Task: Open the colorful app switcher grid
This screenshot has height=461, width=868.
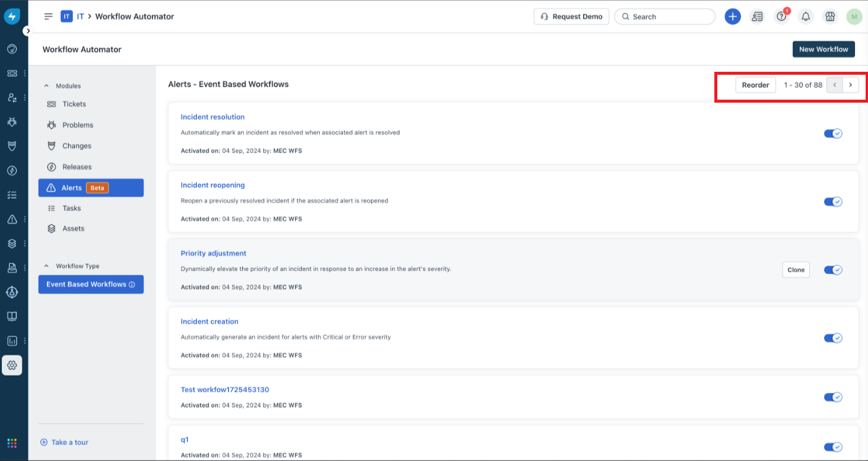Action: (x=12, y=443)
